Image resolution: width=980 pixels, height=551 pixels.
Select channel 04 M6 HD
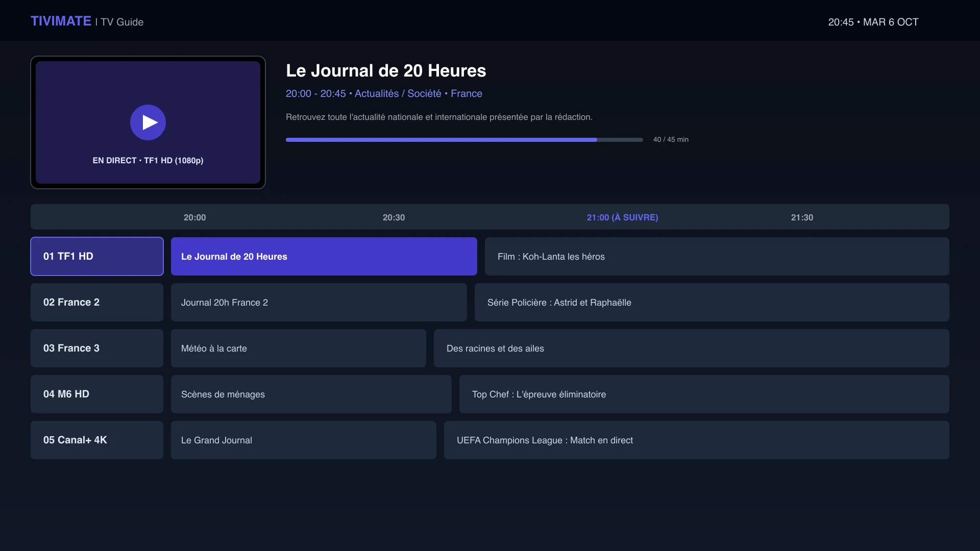click(97, 394)
